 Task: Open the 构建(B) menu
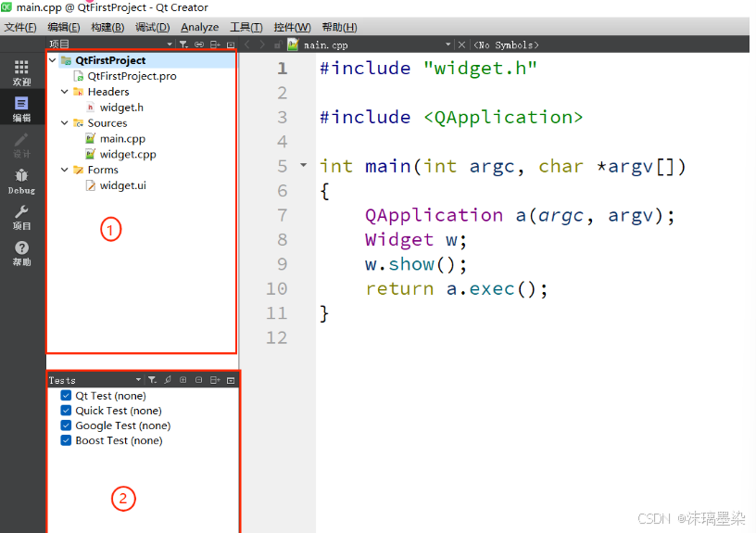[107, 27]
